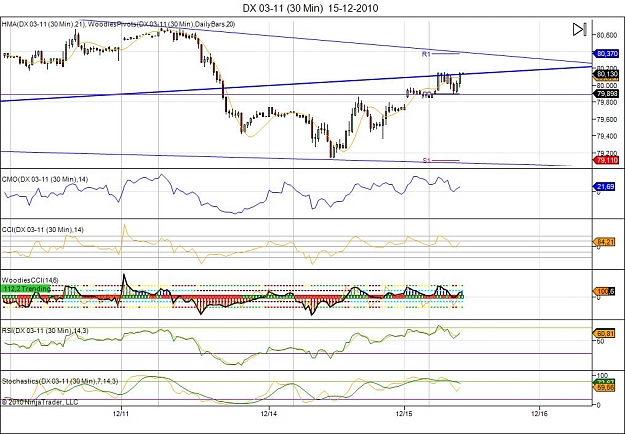The width and height of the screenshot is (625, 434).
Task: Select the Stochastics(DX 03-11 (30 Min),7,14,3) label
Action: pos(60,381)
